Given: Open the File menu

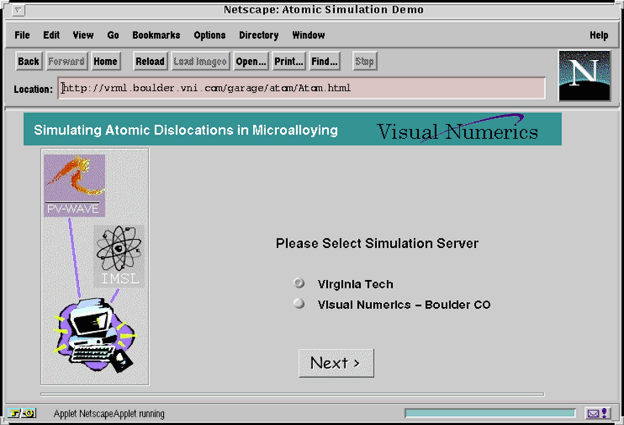Looking at the screenshot, I should coord(22,35).
